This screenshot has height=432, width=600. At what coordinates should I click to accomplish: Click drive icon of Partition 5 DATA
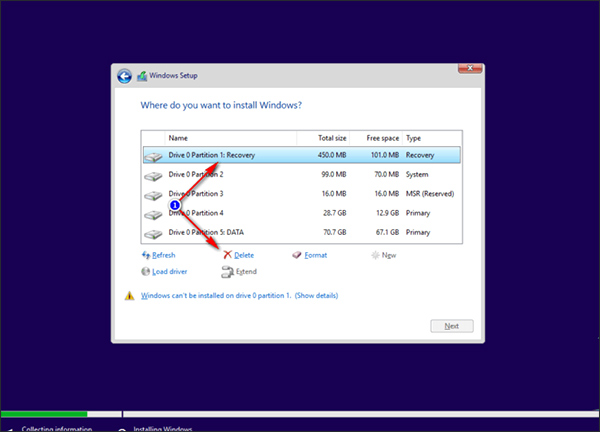(153, 233)
